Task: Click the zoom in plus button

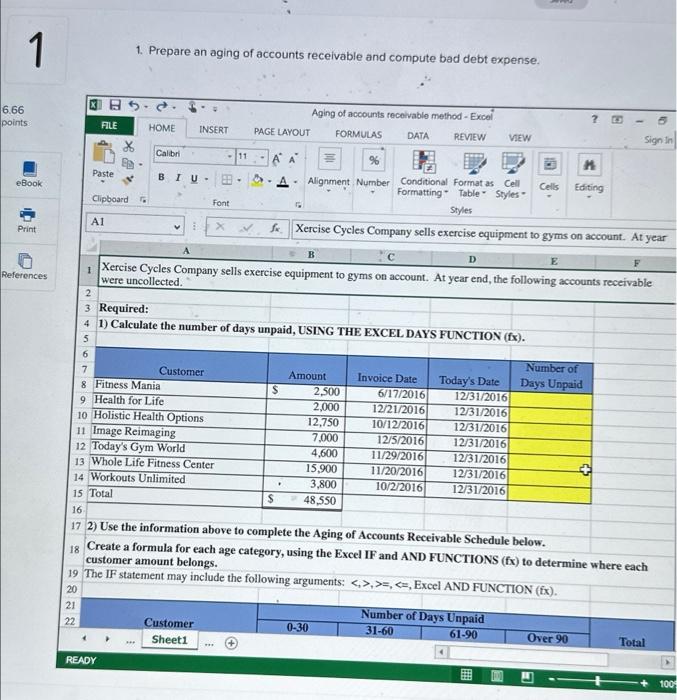Action: pyautogui.click(x=644, y=683)
